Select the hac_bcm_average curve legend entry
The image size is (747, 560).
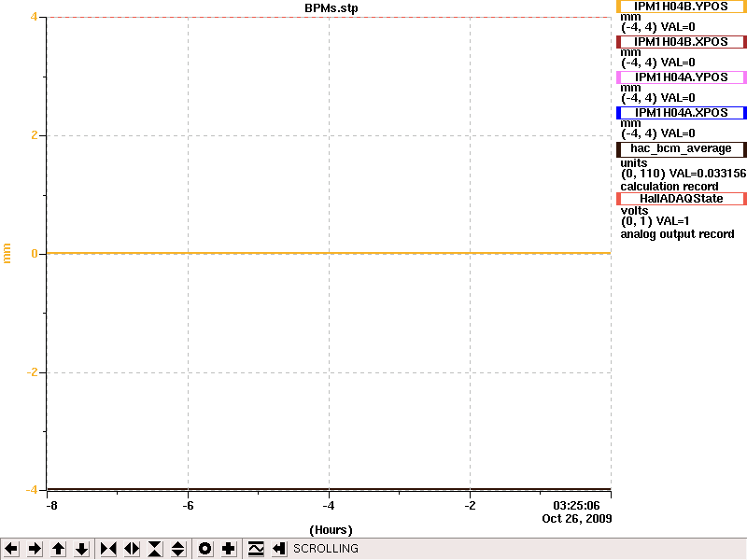click(682, 149)
